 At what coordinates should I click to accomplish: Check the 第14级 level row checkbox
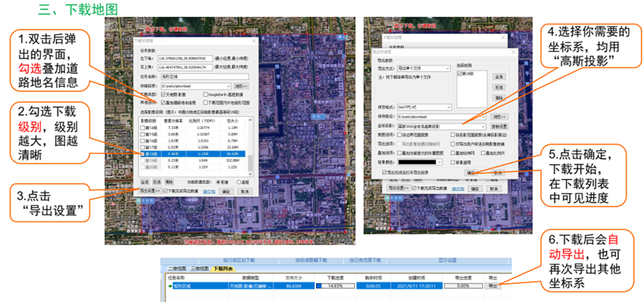(142, 127)
